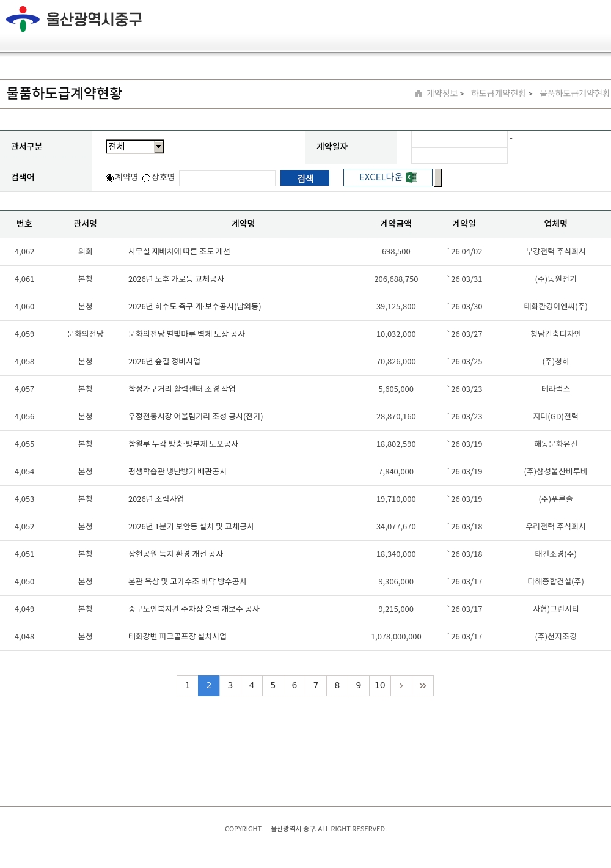Click the contract start date field
611x868 pixels.
pyautogui.click(x=459, y=139)
